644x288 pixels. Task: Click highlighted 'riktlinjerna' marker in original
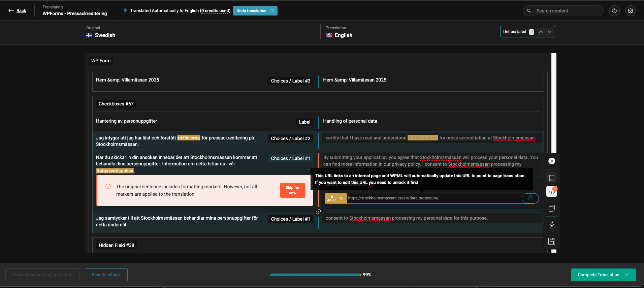tap(189, 138)
